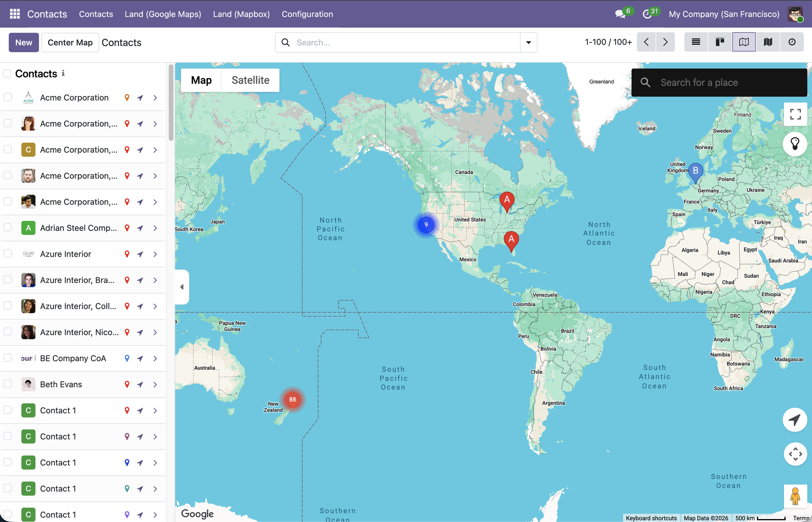Click BE Company CoA's blue location pin
Viewport: 812px width, 522px height.
[127, 358]
